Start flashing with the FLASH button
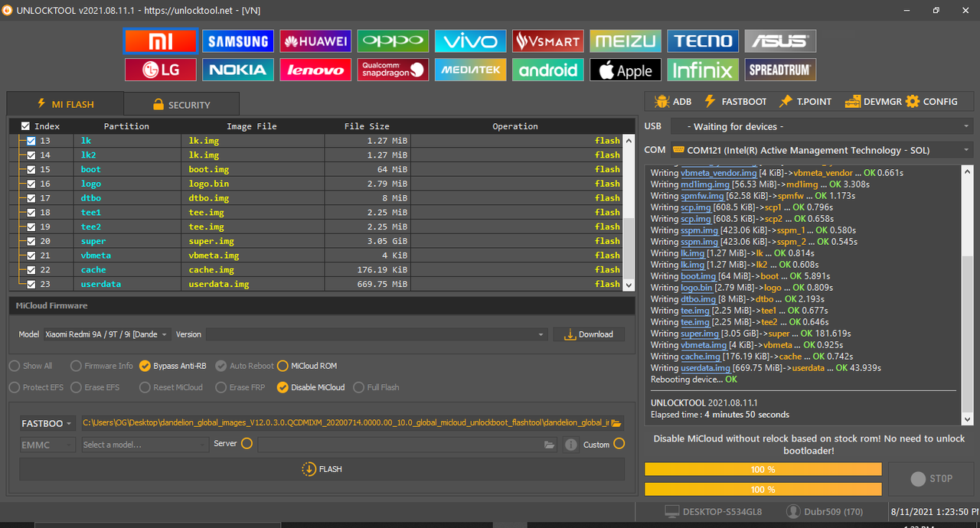Screen dimensions: 980x528 tap(322, 469)
